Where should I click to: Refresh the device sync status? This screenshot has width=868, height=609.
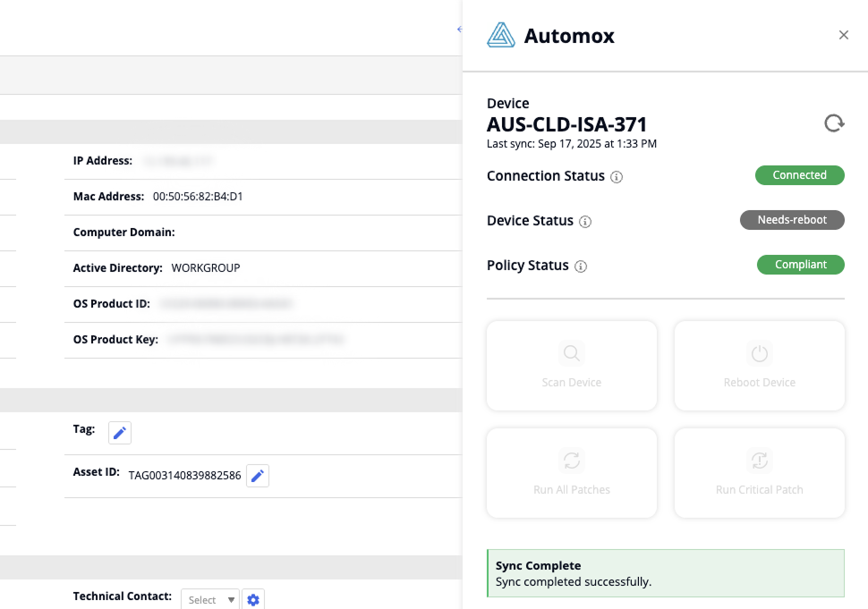coord(834,123)
